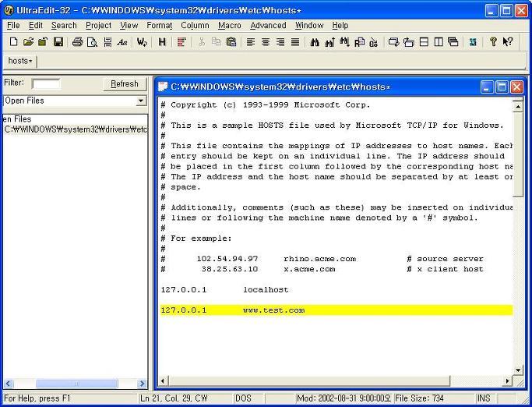Image resolution: width=532 pixels, height=407 pixels.
Task: Switch to previous window using toolbar icon
Action: pyautogui.click(x=408, y=42)
